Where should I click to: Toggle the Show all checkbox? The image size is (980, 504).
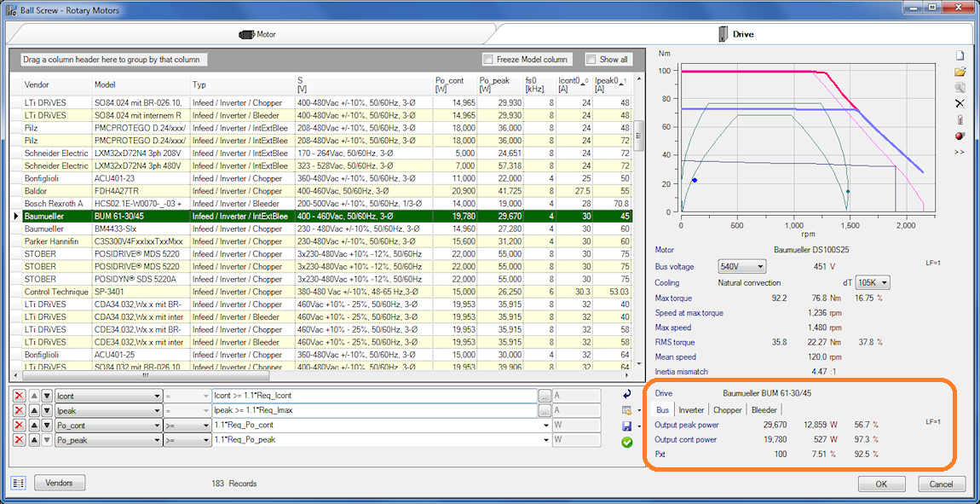[591, 60]
